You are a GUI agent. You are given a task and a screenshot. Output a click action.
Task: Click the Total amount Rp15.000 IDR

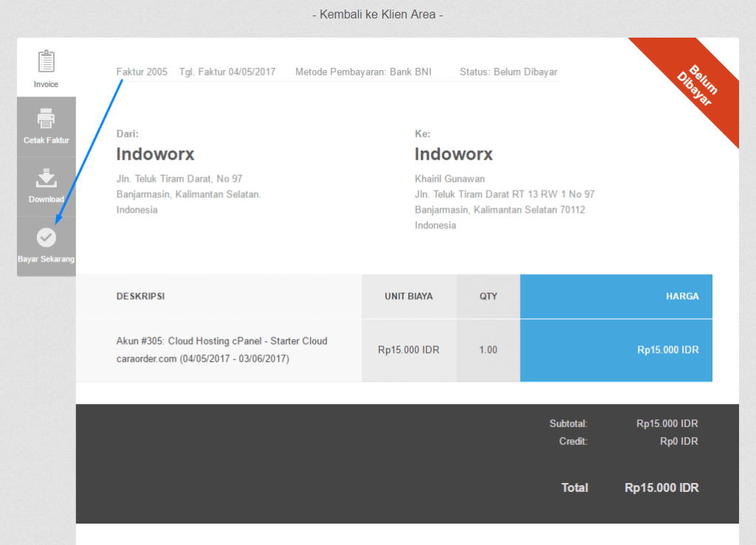(x=661, y=487)
